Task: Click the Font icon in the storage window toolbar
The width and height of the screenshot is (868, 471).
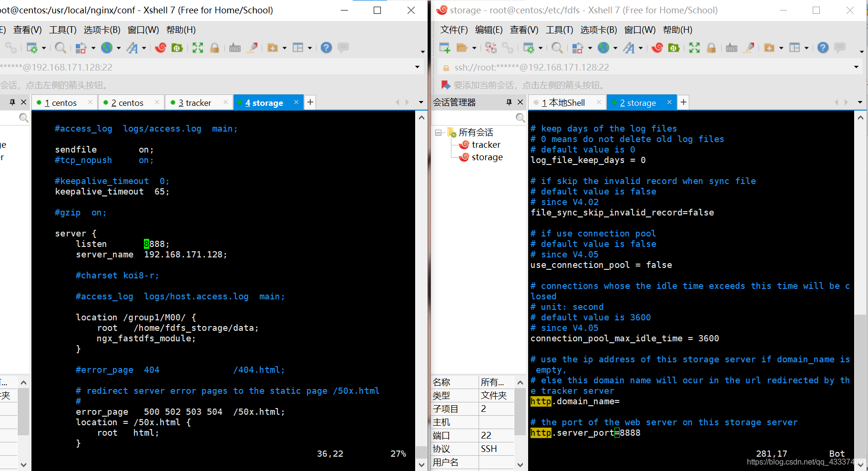Action: point(629,48)
